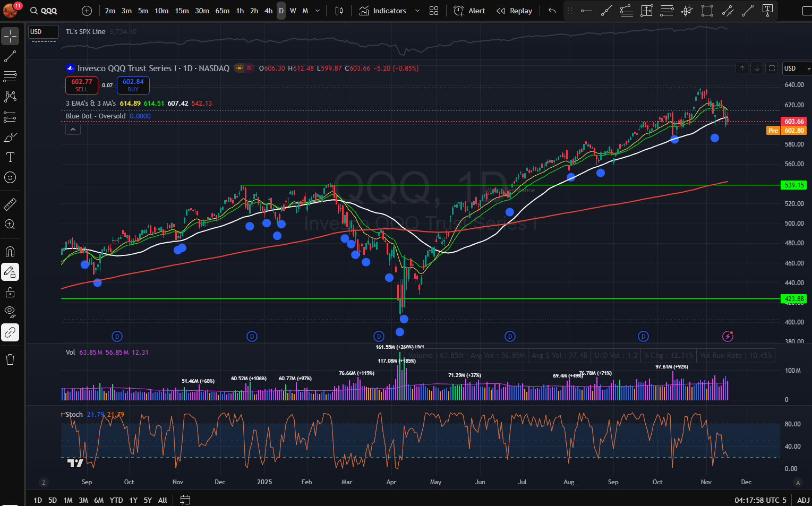Click the undo arrow
812x506 pixels.
point(552,11)
